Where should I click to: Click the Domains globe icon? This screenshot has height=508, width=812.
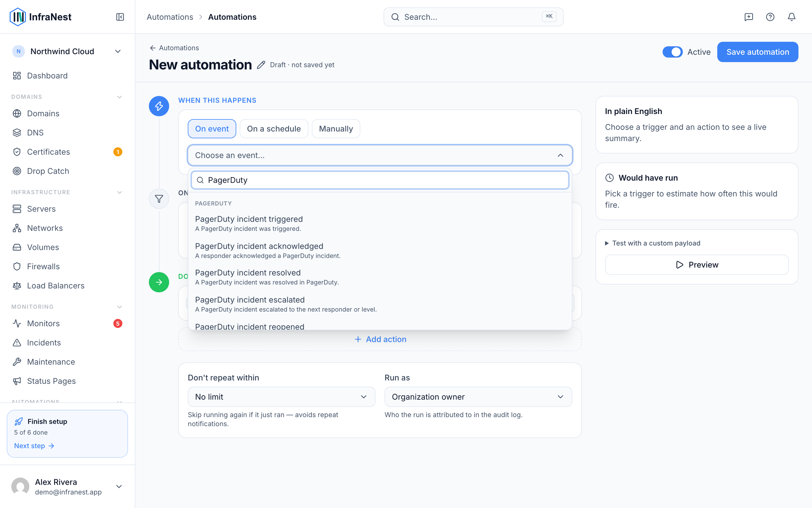coord(17,113)
